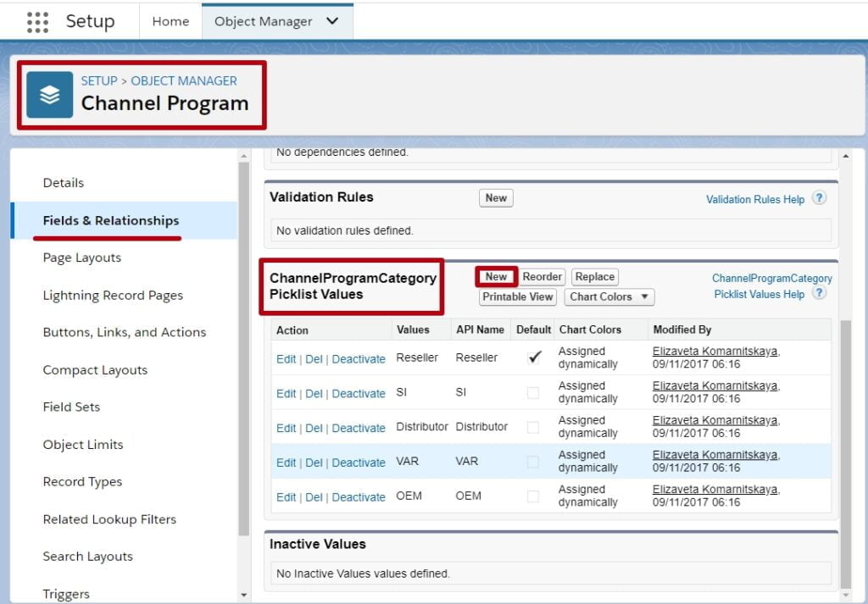Open Field Sets in the sidebar
Screen dimensions: 868x604
71,407
